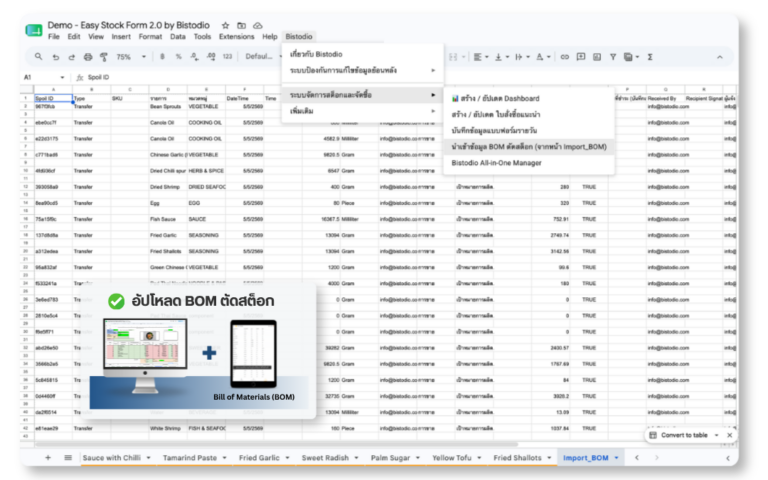Click the print icon
The image size is (768, 480).
coord(88,57)
